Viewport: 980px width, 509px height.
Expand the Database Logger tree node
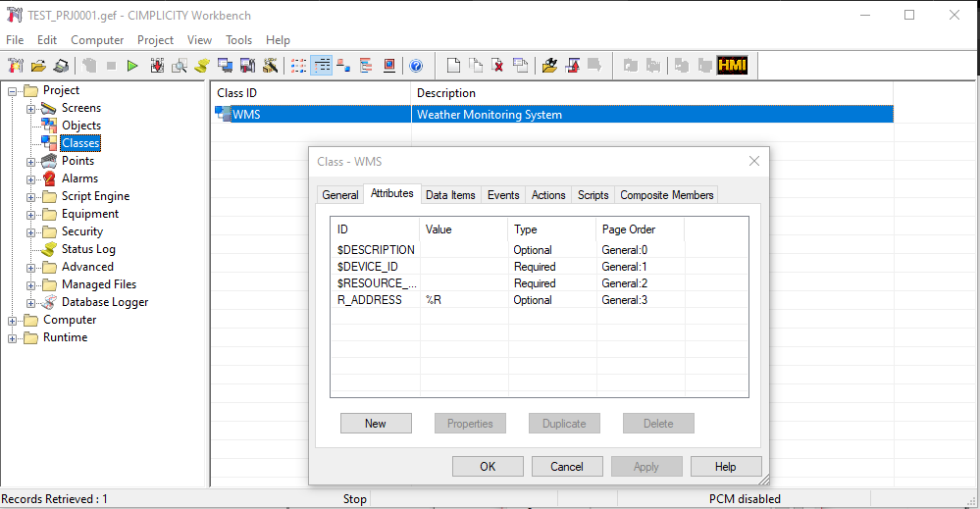coord(30,303)
